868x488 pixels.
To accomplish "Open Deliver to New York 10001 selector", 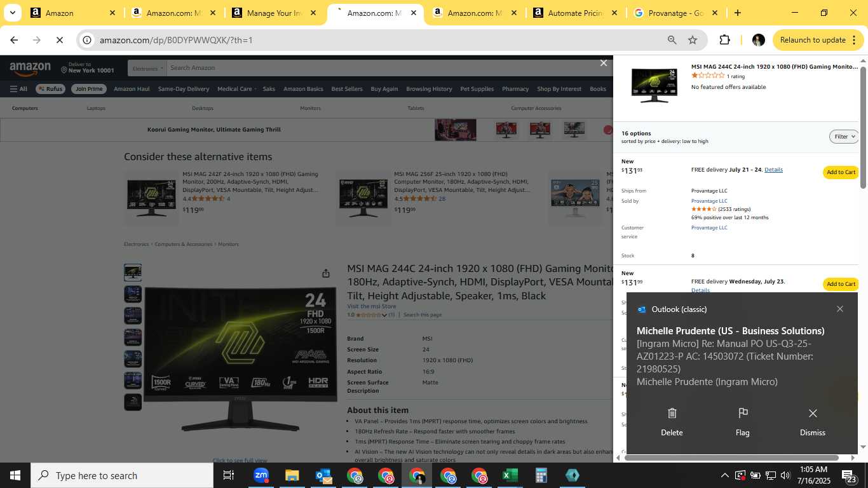I will (88, 68).
